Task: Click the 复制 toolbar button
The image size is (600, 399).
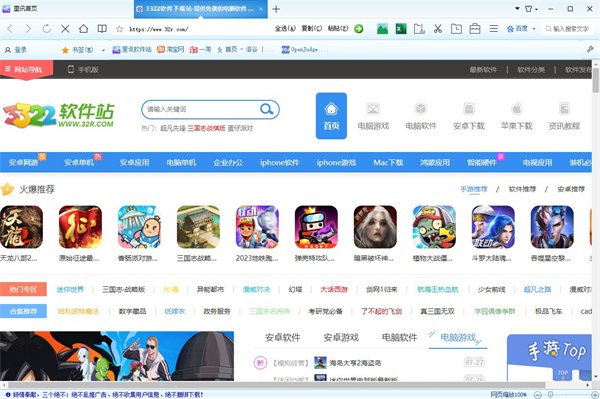Action: 312,29
